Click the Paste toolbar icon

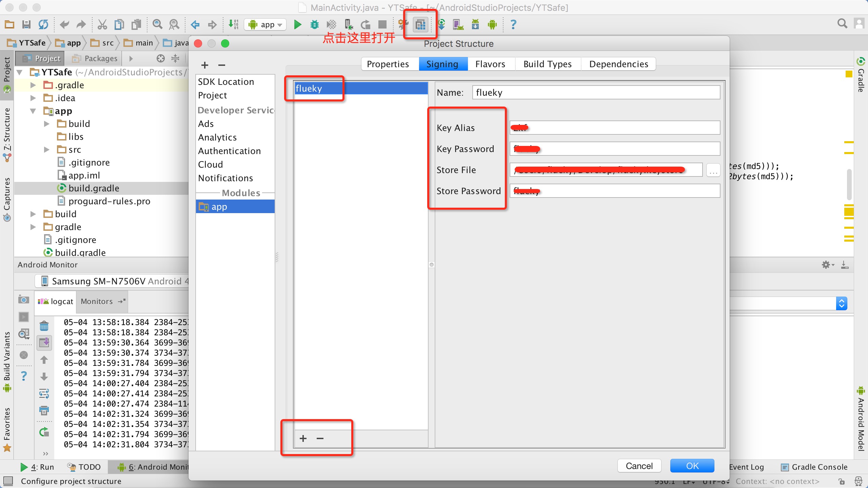[136, 24]
